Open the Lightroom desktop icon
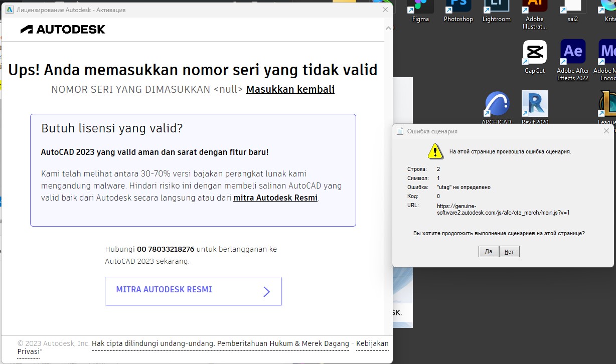Viewport: 616px width, 364px height. pyautogui.click(x=496, y=10)
